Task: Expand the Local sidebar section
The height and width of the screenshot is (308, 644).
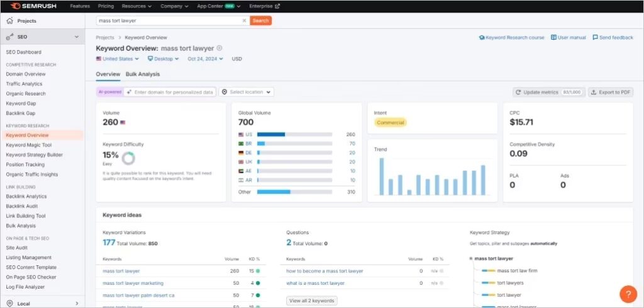Action: point(76,304)
